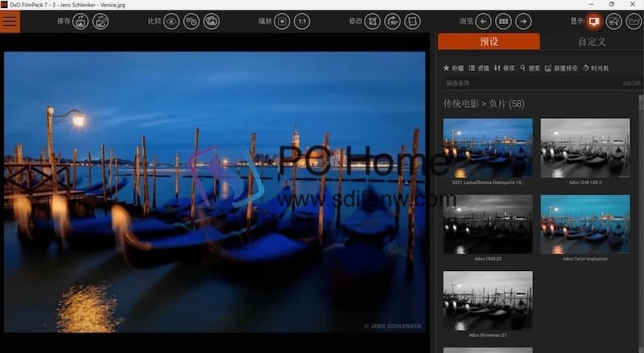
Task: Select the Adox Silvermax 21 preset thumbnail
Action: 488,301
